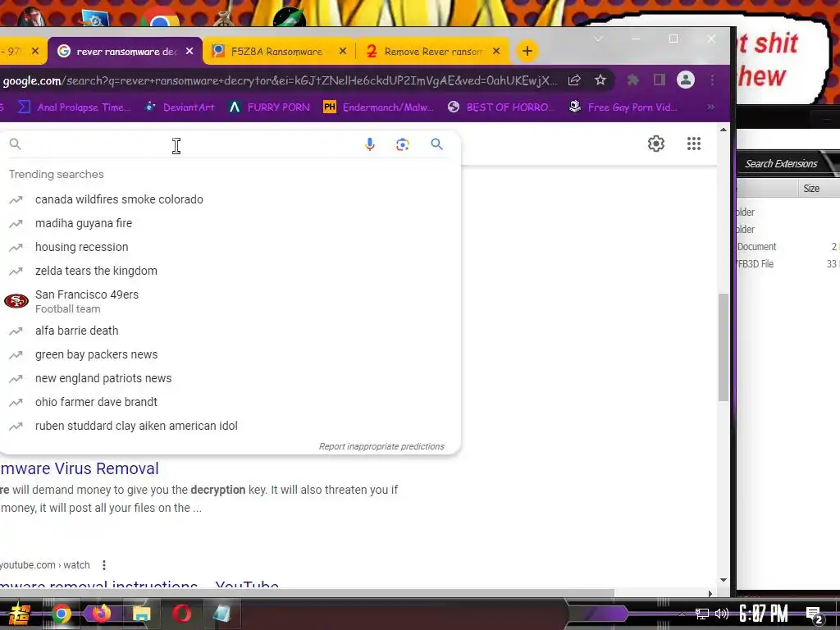Select 'ruben studdard clay aiken american idol'
840x630 pixels.
(x=231, y=426)
